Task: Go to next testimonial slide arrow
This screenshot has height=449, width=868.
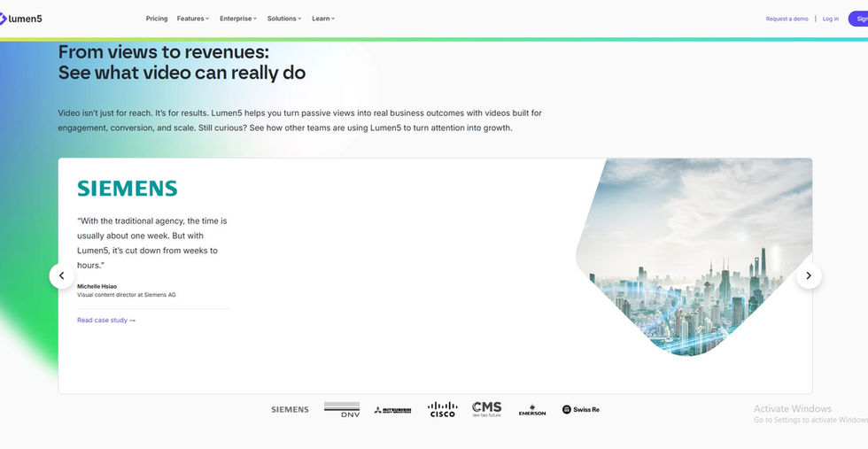Action: pos(809,275)
